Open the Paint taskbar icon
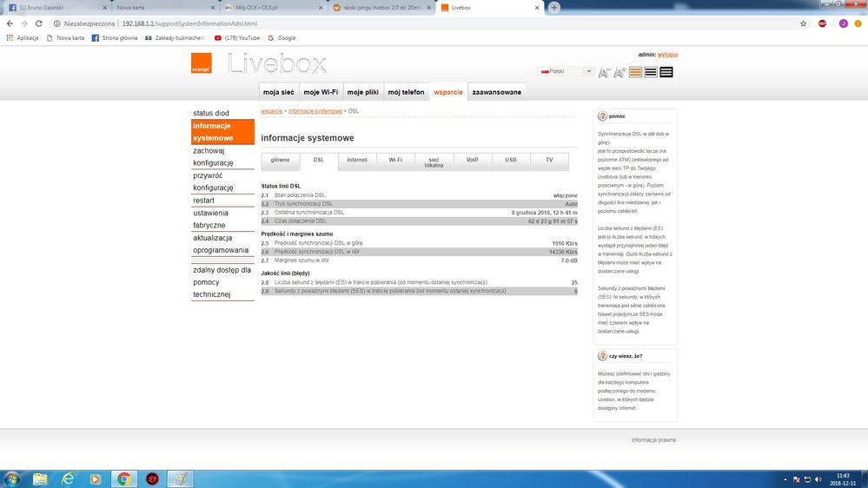Viewport: 868px width, 488px height. click(x=180, y=479)
